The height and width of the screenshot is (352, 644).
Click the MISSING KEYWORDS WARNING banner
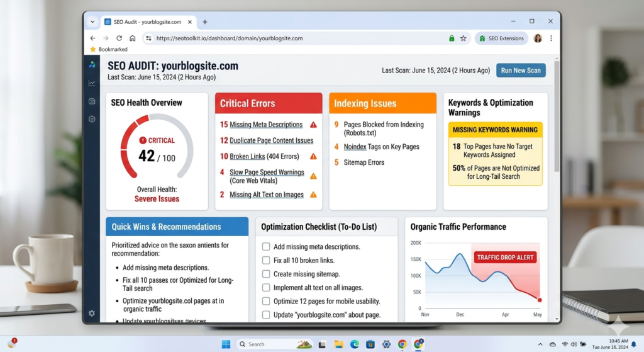click(x=496, y=130)
